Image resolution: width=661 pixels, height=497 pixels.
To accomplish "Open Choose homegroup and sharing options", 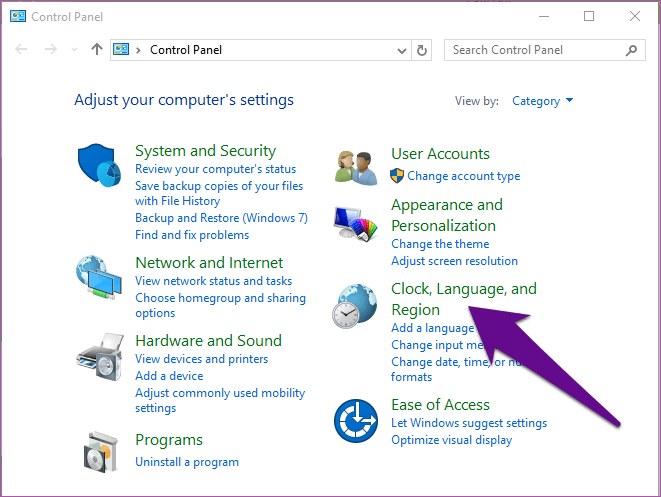I will pyautogui.click(x=220, y=305).
